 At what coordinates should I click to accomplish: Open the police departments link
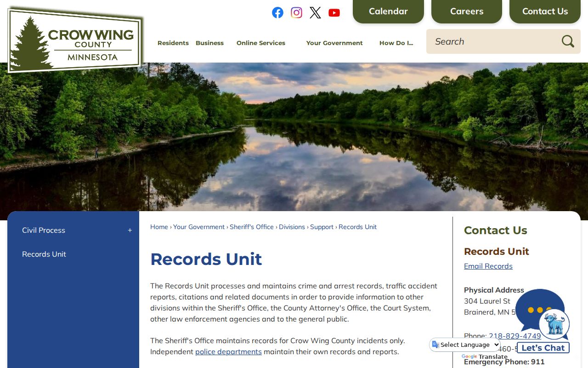point(228,352)
